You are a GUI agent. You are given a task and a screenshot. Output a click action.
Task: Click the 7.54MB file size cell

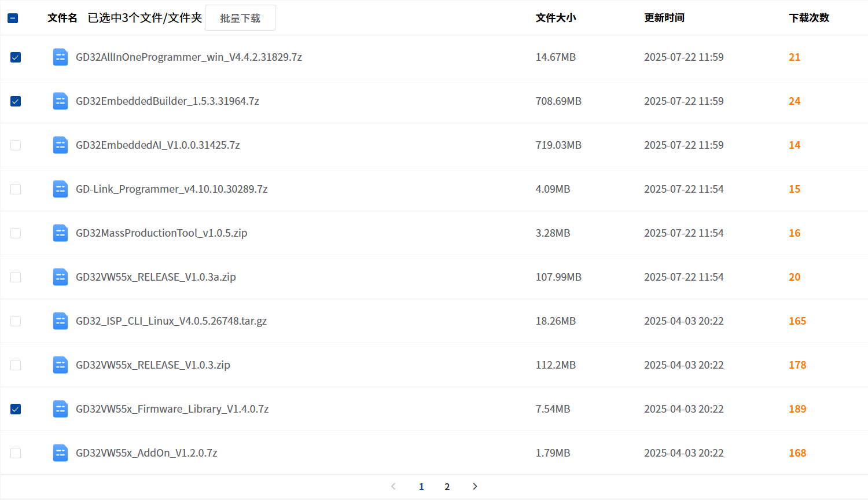(x=553, y=409)
